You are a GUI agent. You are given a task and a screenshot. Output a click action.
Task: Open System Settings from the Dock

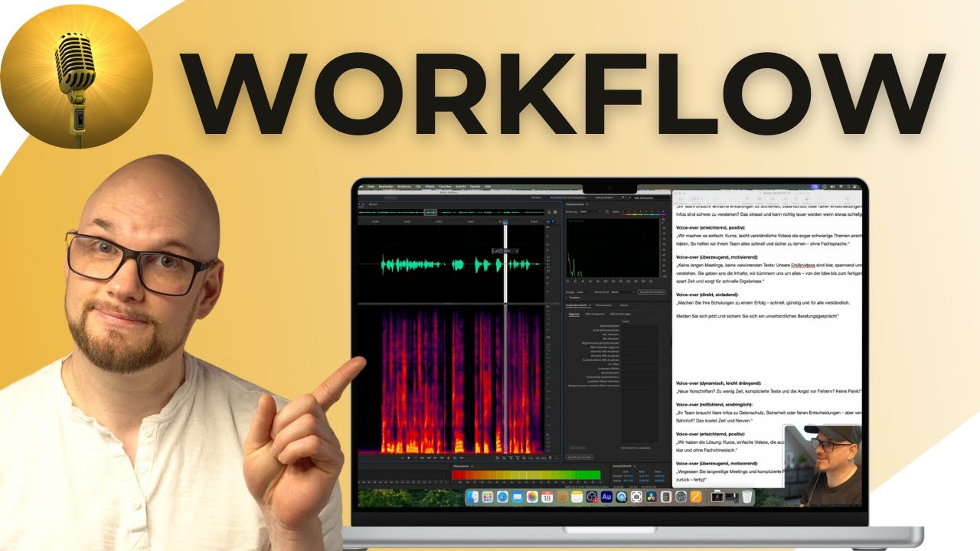(x=681, y=497)
